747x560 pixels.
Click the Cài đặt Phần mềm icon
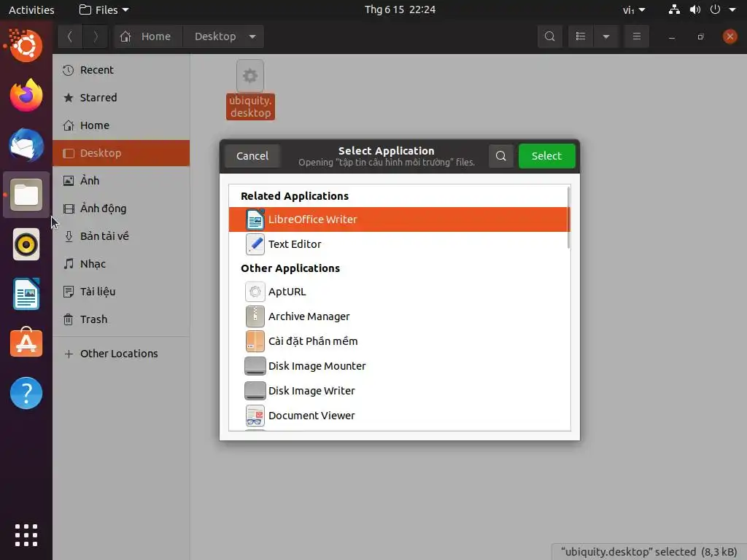[255, 341]
